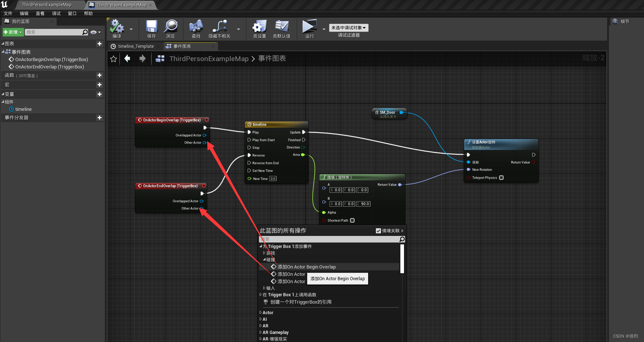Toggle the Context Sensitive (情境关联) checkbox
The width and height of the screenshot is (644, 342).
378,231
